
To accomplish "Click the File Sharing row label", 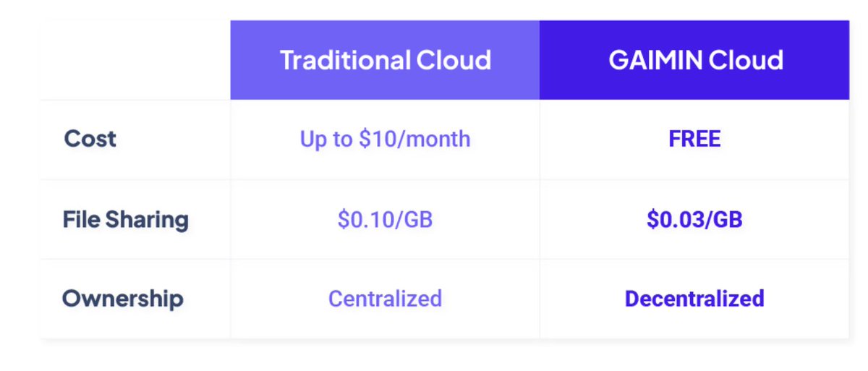I will [126, 219].
